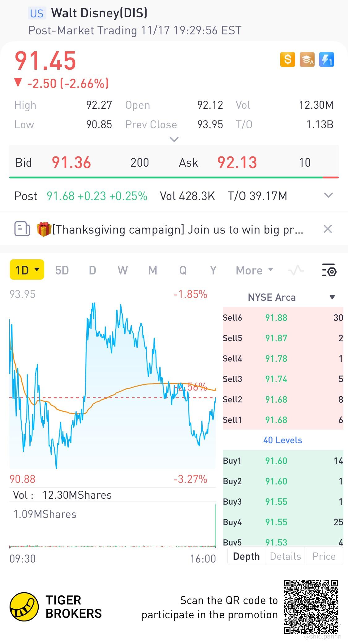Dismiss the Thanksgiving campaign banner
This screenshot has height=644, width=348.
pos(328,229)
